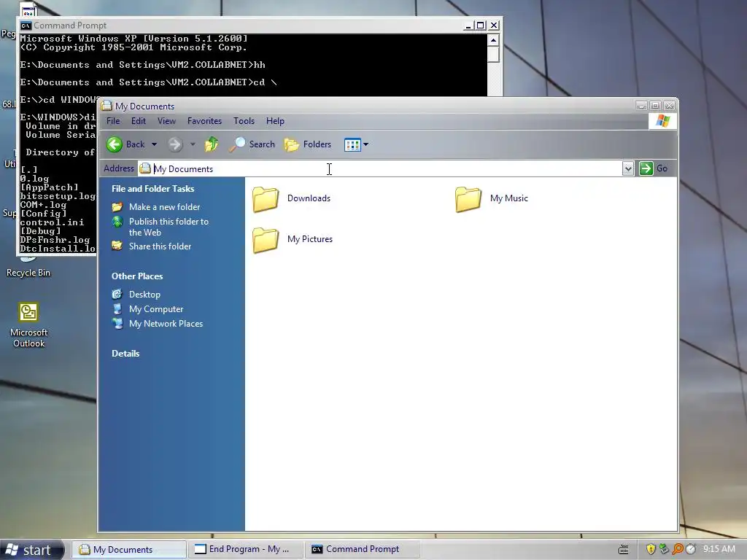Screen dimensions: 747x560
Task: Click the My Documents title bar icon
Action: pyautogui.click(x=107, y=106)
